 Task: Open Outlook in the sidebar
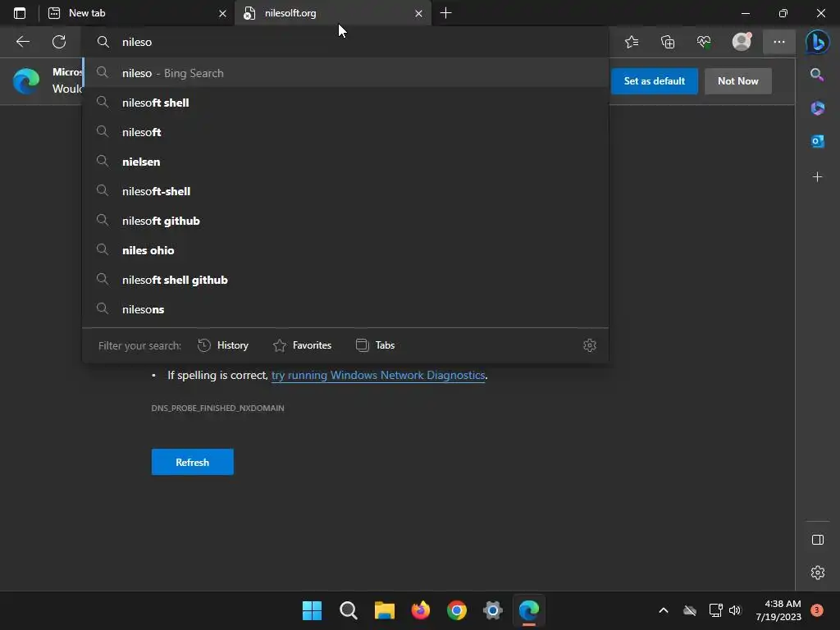click(818, 141)
